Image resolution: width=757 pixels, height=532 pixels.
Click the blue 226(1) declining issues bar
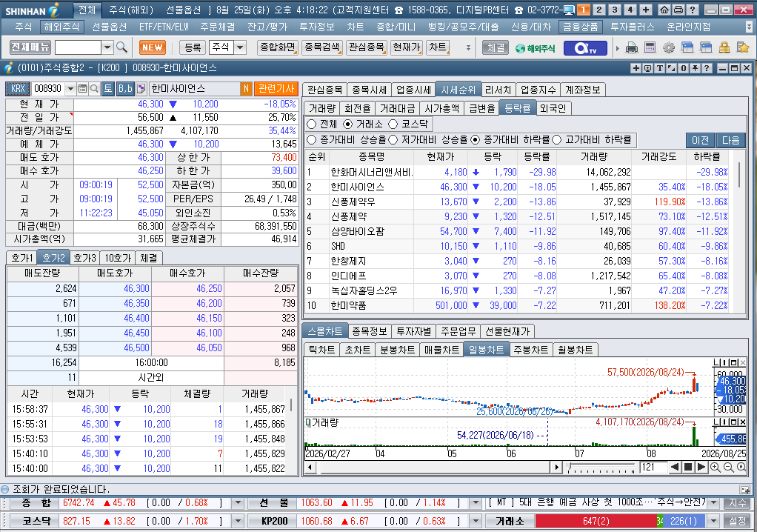click(684, 522)
